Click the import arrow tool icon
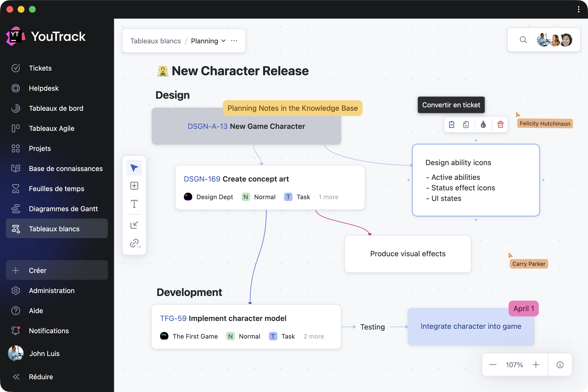This screenshot has width=588, height=392. (x=134, y=225)
